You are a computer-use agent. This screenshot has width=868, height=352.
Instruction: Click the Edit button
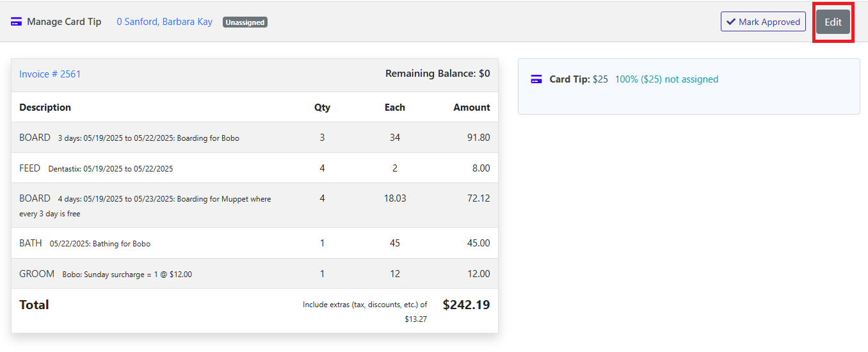[x=833, y=22]
